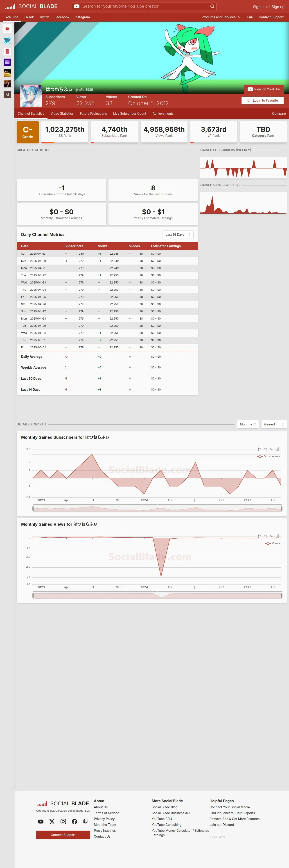The image size is (289, 868).
Task: Switch to the Instagram platform tab
Action: 82,17
